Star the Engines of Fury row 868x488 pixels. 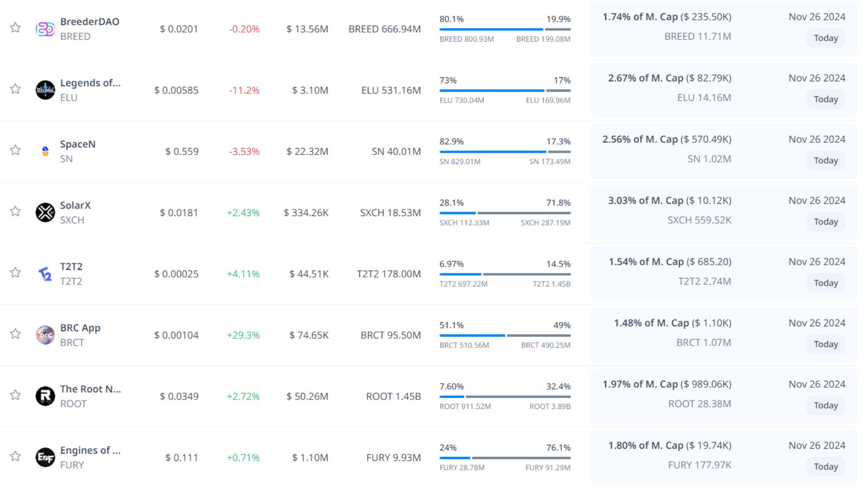tap(15, 456)
